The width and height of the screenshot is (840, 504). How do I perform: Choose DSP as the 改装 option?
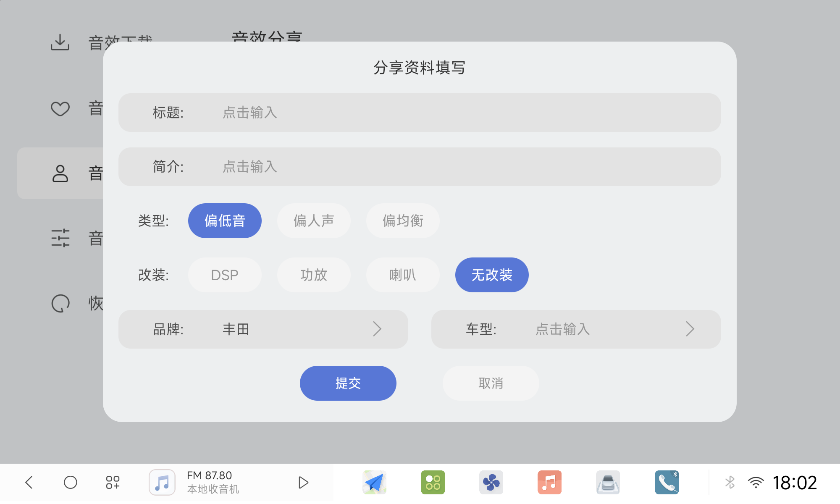point(225,275)
